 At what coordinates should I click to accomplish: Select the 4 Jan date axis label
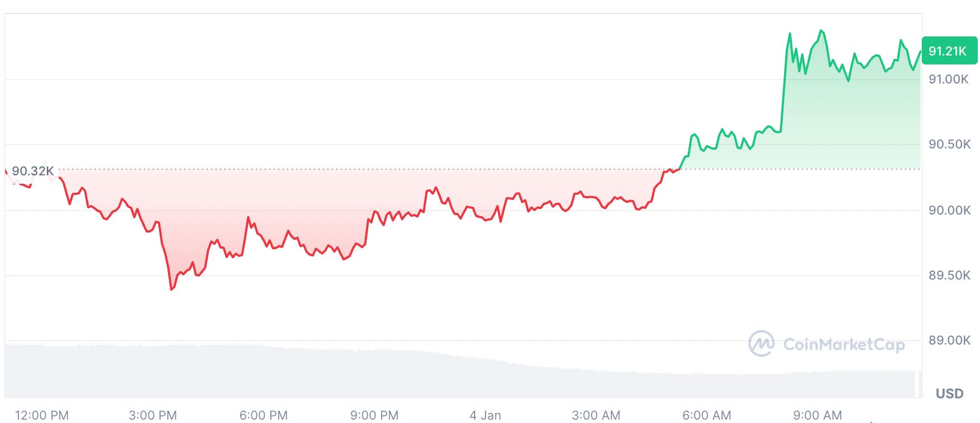485,415
